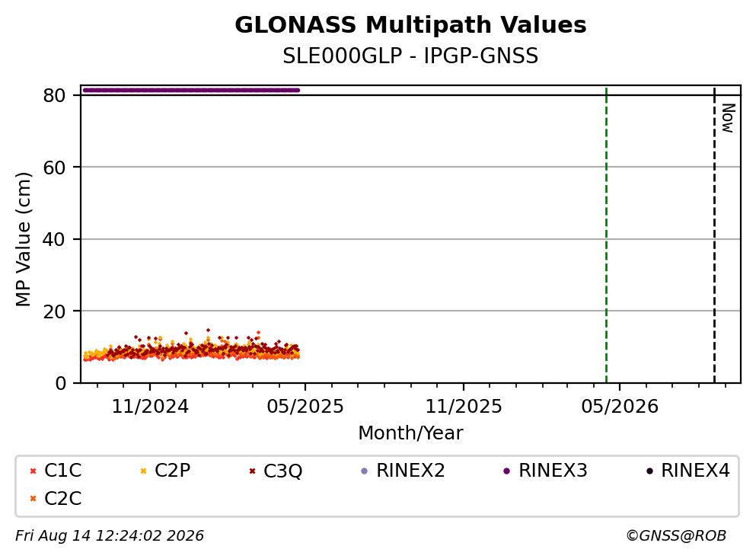The height and width of the screenshot is (559, 756).
Task: Click the 20 y-axis tick label
Action: [x=54, y=311]
